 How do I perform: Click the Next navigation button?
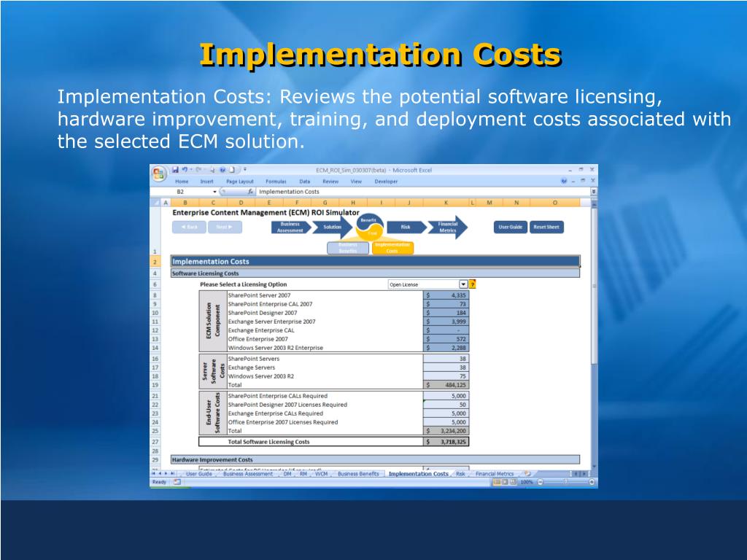point(225,227)
